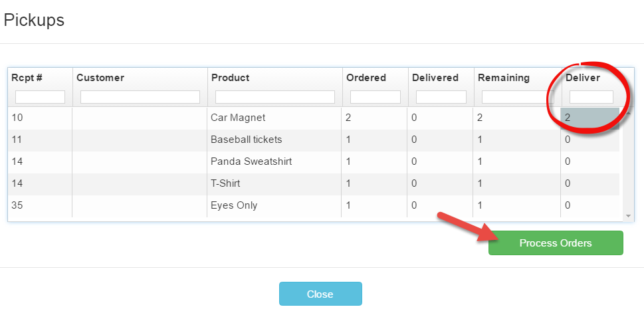Edit Deliver cell for Car Magnet
This screenshot has height=315, width=644.
coord(590,118)
